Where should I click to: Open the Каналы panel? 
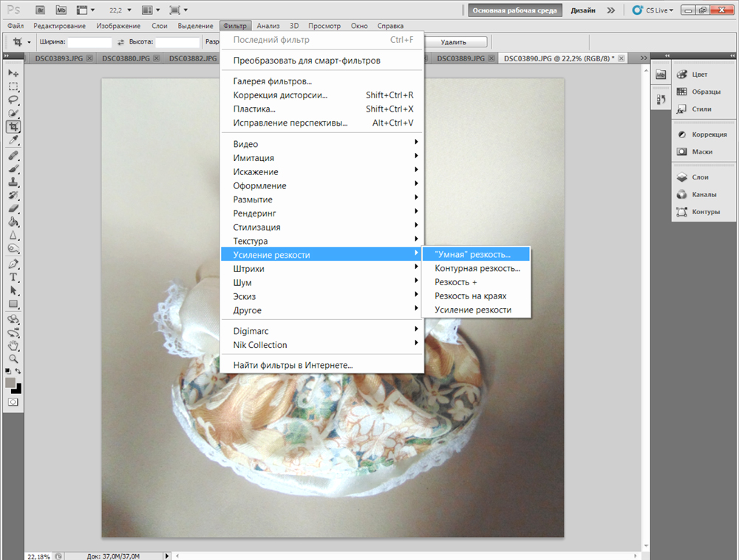coord(704,194)
